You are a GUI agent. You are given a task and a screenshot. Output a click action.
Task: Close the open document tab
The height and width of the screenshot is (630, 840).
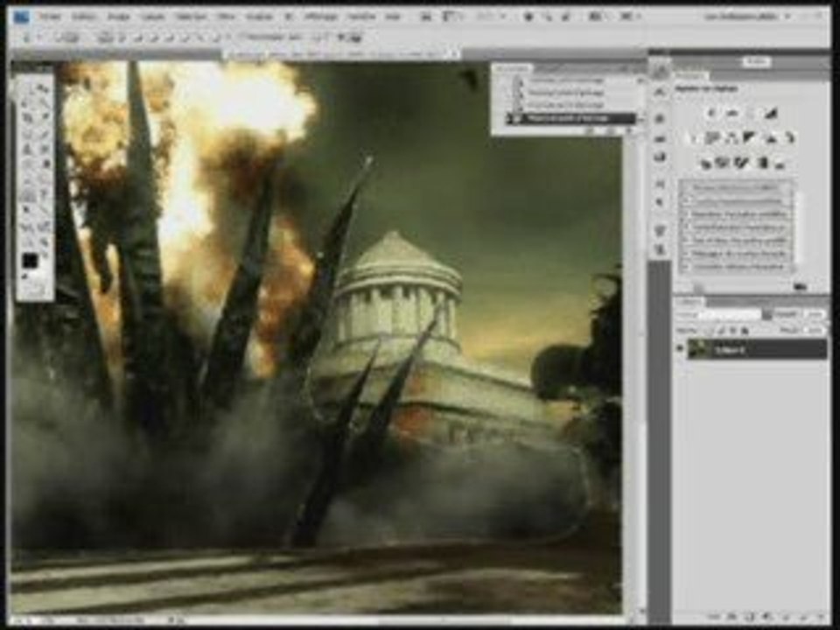(x=456, y=54)
